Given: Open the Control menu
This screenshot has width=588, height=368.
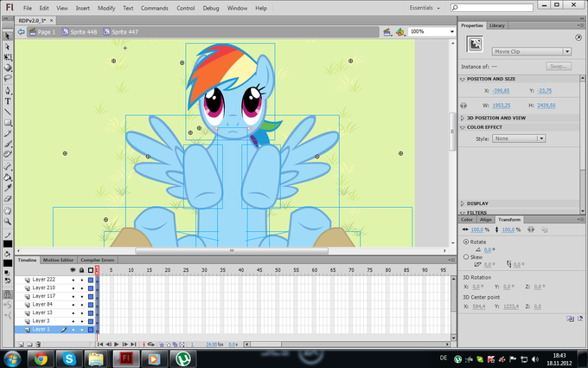Looking at the screenshot, I should (x=186, y=8).
